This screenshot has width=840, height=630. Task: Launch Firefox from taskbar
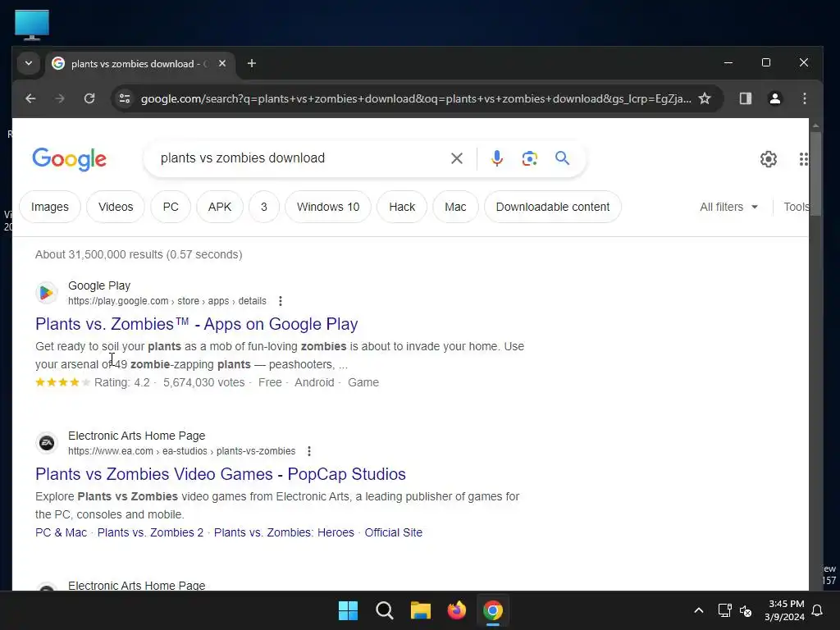[x=456, y=610]
